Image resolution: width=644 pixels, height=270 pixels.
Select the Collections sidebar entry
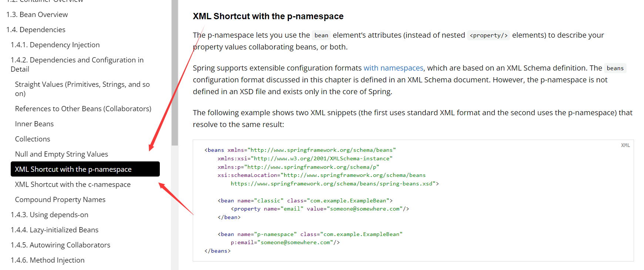tap(33, 139)
